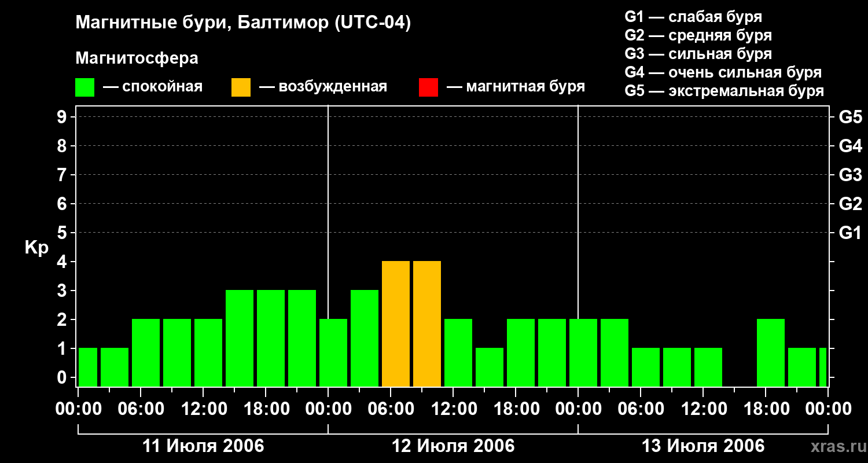Click the '18:00' time label under 12 Июля
This screenshot has width=868, height=463.
[516, 409]
